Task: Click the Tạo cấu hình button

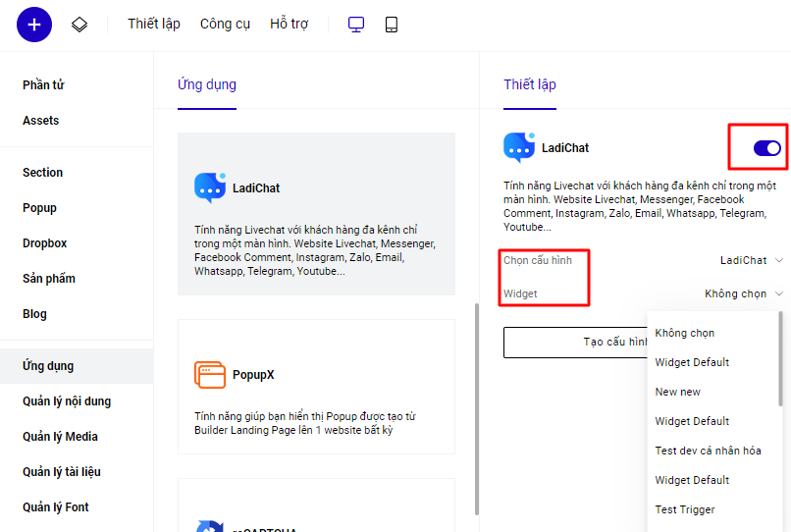Action: [575, 342]
